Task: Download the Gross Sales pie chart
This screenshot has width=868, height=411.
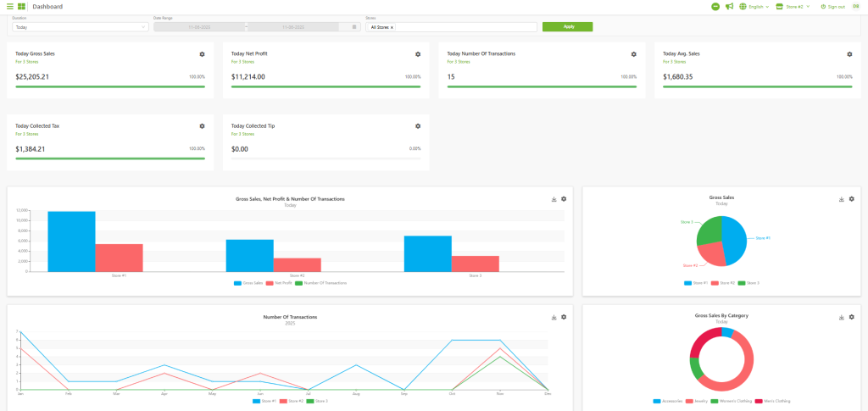Action: pos(841,199)
